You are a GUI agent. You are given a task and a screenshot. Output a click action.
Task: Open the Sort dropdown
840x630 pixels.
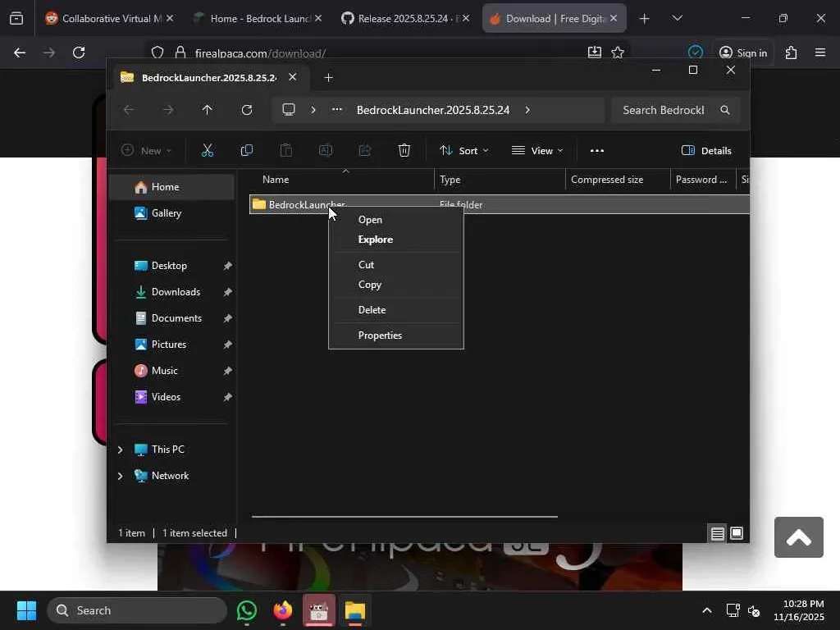464,151
